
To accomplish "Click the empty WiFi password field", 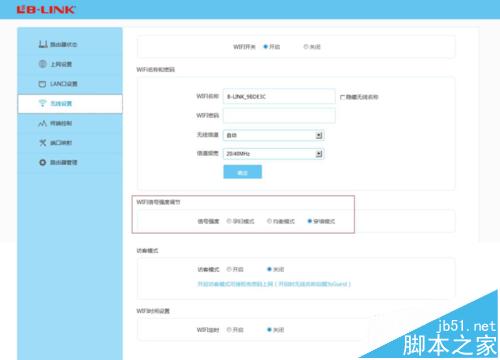I will pos(279,116).
